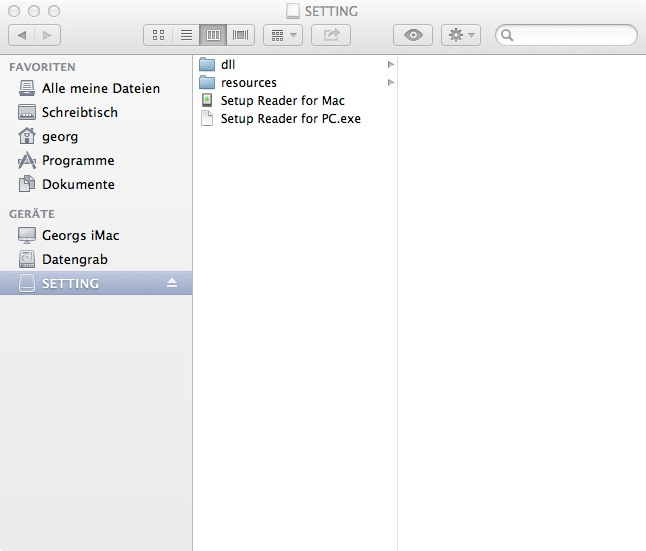Eject the SETTING volume
The width and height of the screenshot is (646, 551).
coord(172,283)
